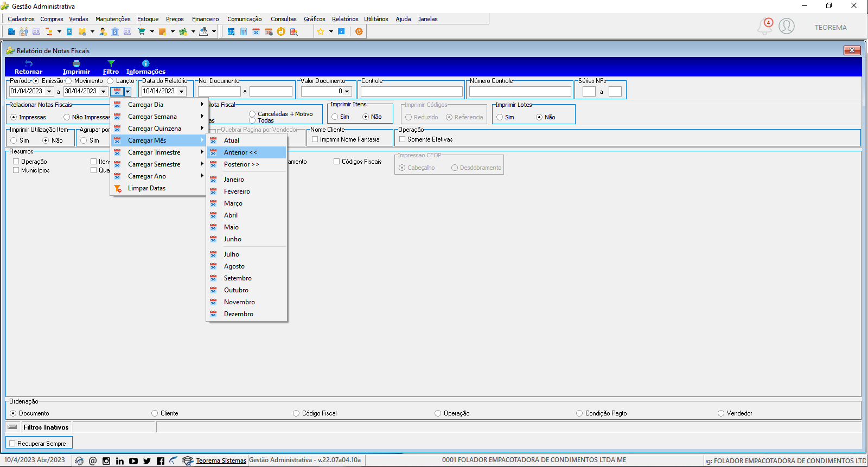Open the Valor Documento dropdown

[x=347, y=92]
